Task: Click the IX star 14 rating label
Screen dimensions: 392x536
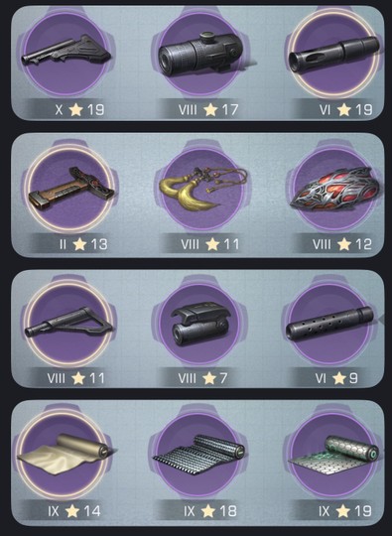Action: coord(74,511)
